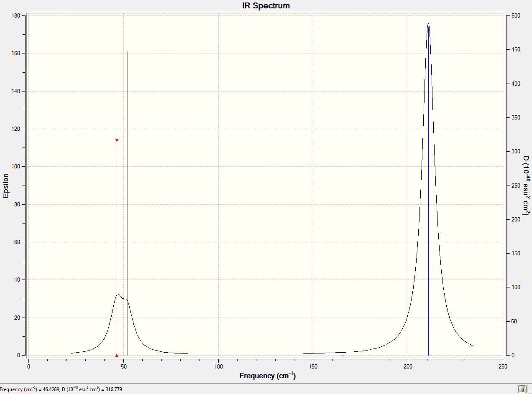Click the 'IR Spectrum' plot title
Viewport: 532px width, 394px height.
[x=266, y=6]
